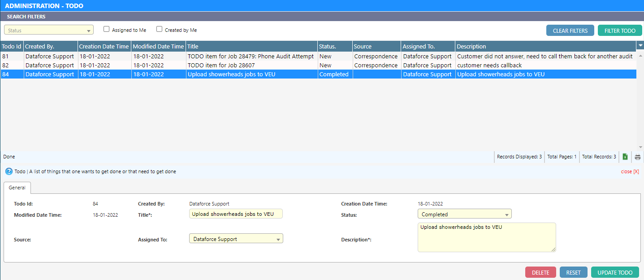Enable the Assigned to Me checkbox
This screenshot has height=280, width=644.
pos(107,30)
